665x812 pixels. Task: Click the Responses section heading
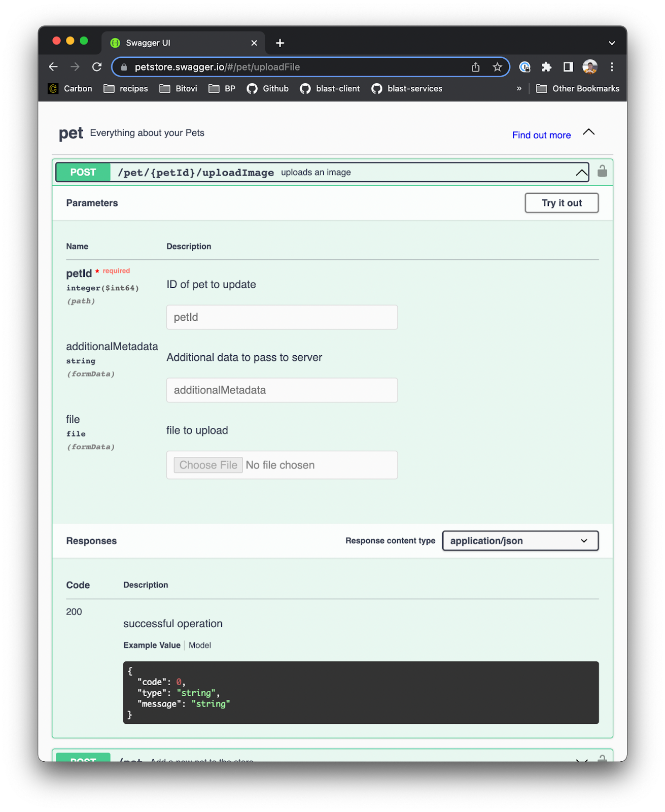[x=91, y=541]
